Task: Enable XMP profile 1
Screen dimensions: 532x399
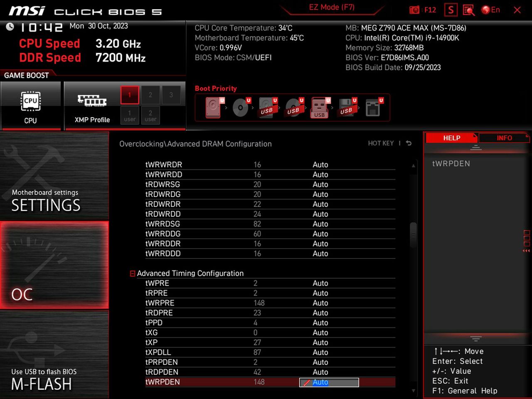Action: (130, 95)
